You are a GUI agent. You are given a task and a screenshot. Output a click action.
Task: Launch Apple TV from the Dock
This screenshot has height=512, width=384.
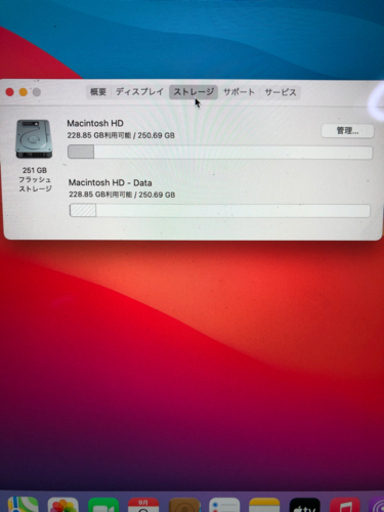(x=305, y=505)
